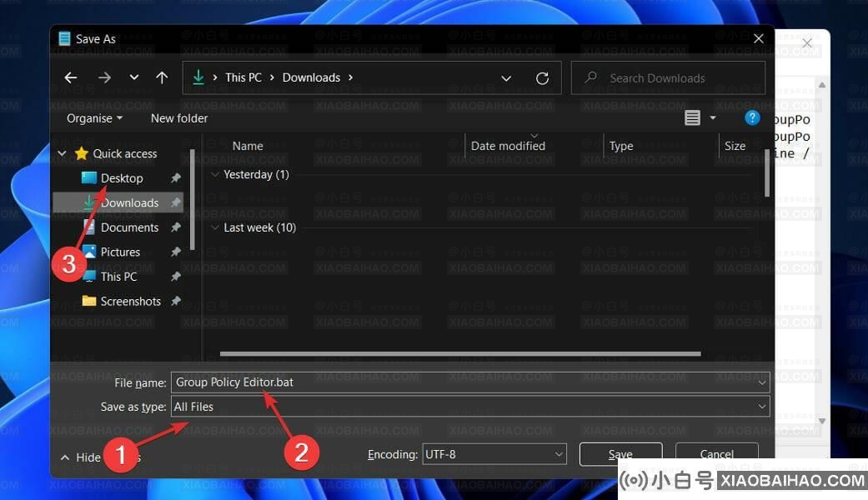The image size is (868, 500).
Task: Click the Downloads arrow icon in address bar
Action: point(198,77)
